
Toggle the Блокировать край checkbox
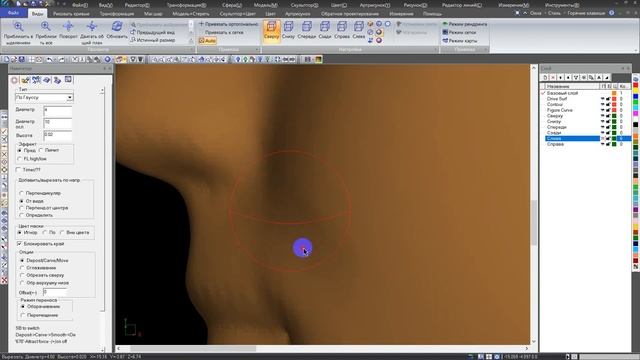pos(19,244)
